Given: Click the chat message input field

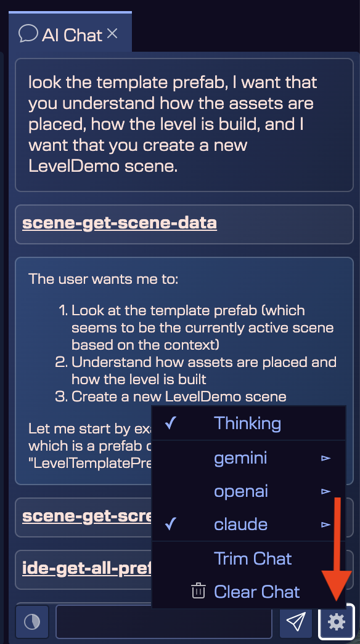Looking at the screenshot, I should [x=163, y=622].
